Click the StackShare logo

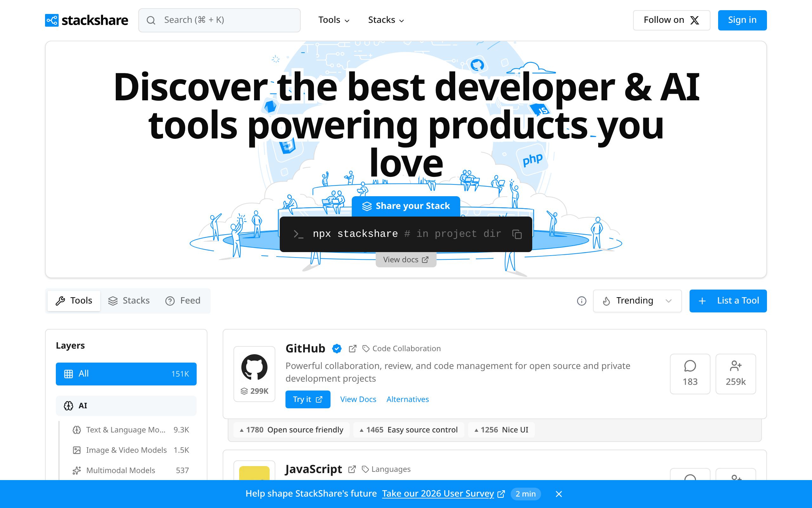87,20
